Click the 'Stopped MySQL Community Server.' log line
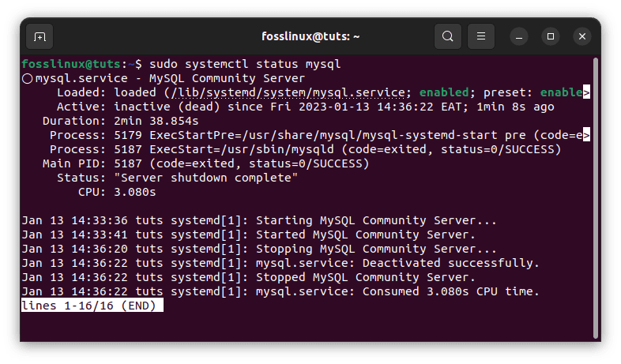 248,277
